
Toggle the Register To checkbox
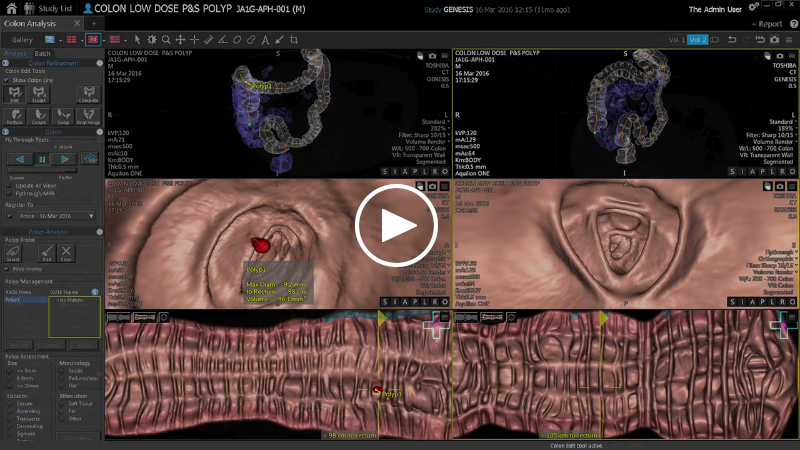9,216
